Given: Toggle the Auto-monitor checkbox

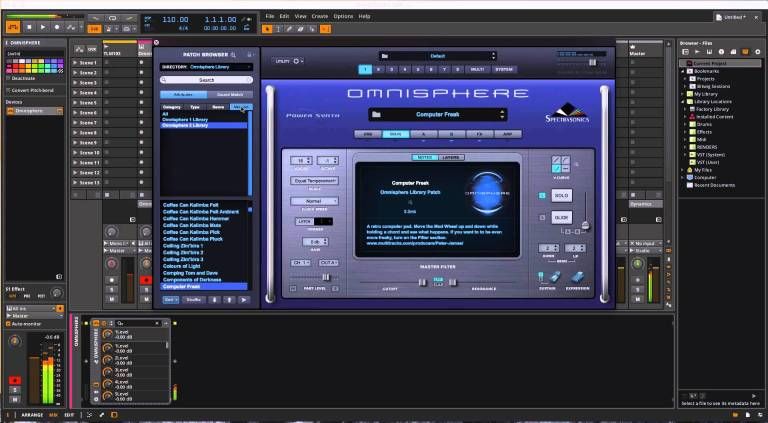Looking at the screenshot, I should (8, 324).
